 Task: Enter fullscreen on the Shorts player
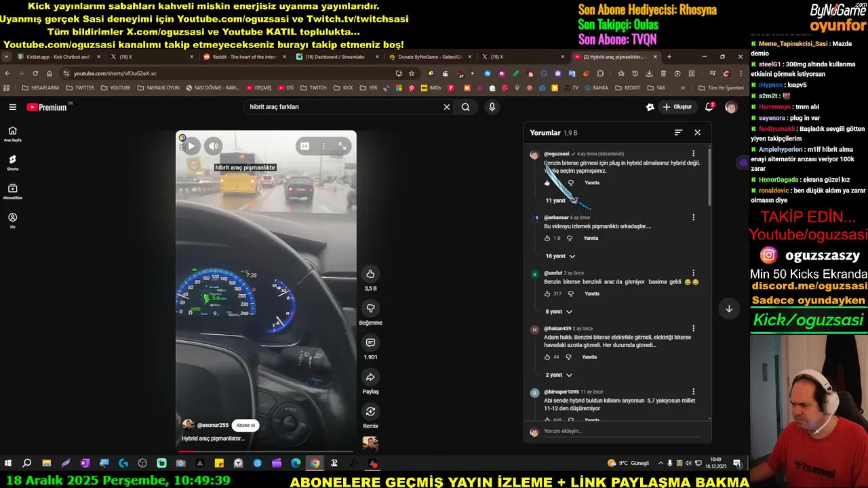[342, 146]
